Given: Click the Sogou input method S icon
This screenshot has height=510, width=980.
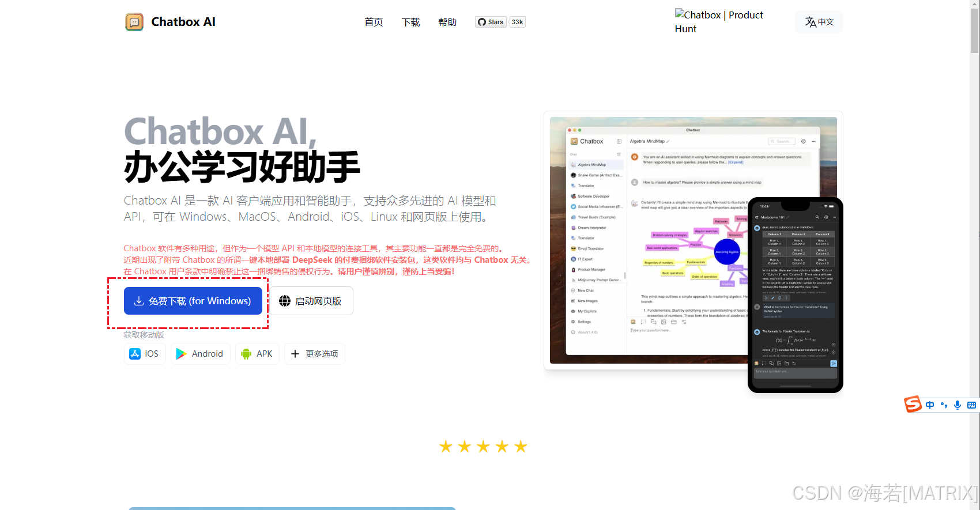Looking at the screenshot, I should click(913, 405).
